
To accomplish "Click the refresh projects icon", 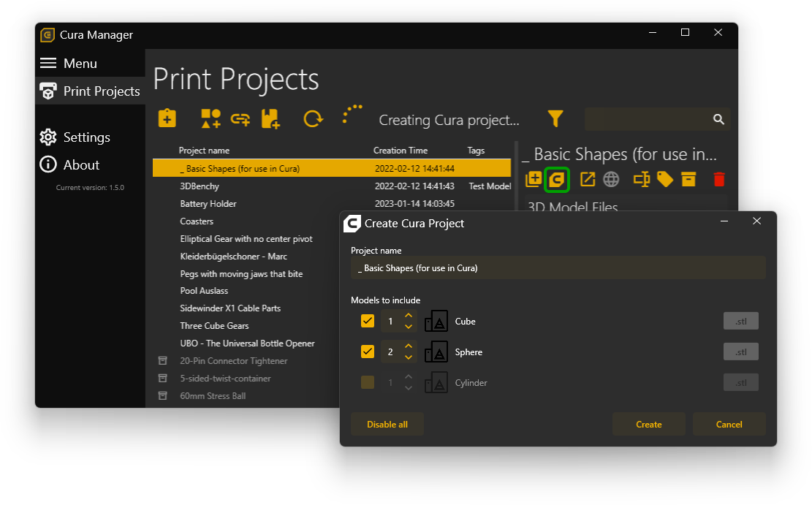I will point(314,118).
